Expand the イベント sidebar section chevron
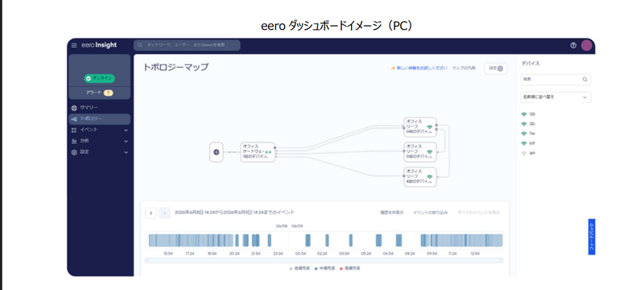The width and height of the screenshot is (644, 290). (x=126, y=130)
